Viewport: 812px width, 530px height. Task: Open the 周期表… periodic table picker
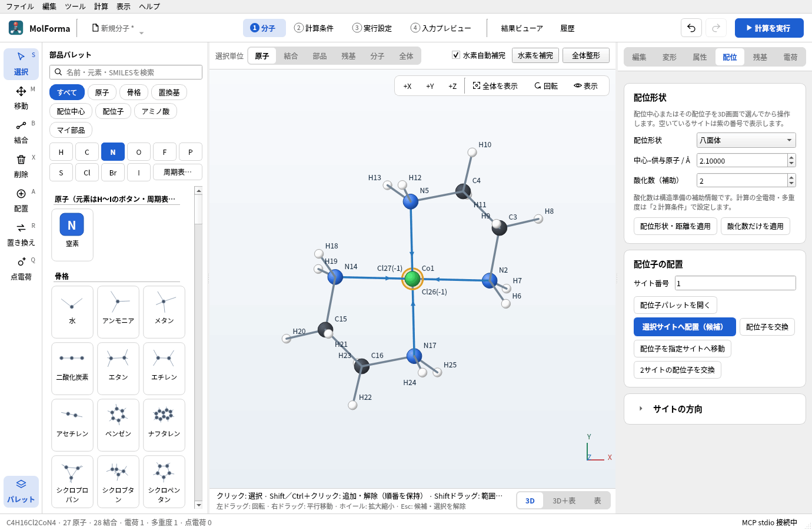point(178,172)
